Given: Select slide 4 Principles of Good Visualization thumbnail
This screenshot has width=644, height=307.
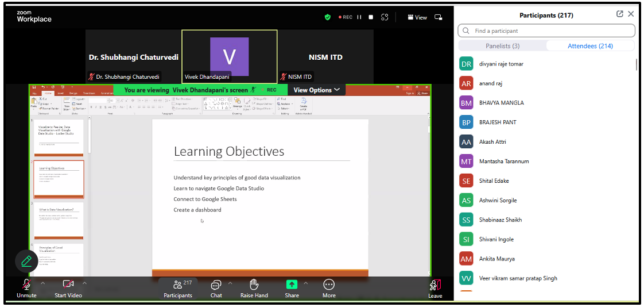Looking at the screenshot, I should [59, 260].
